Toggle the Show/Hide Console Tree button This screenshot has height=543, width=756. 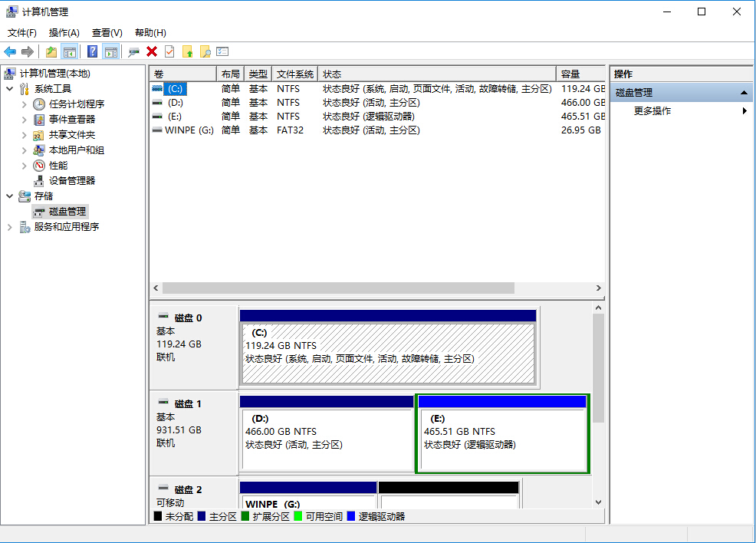click(x=70, y=51)
